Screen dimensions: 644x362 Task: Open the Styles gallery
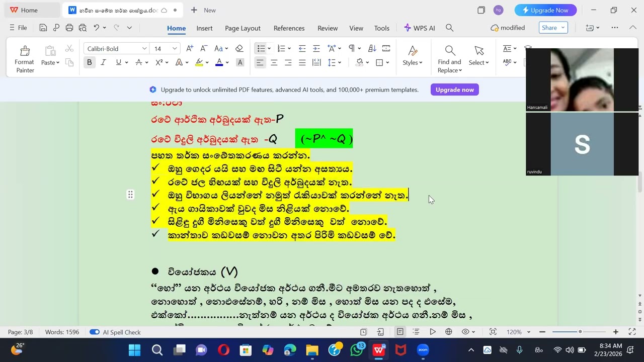click(x=413, y=56)
